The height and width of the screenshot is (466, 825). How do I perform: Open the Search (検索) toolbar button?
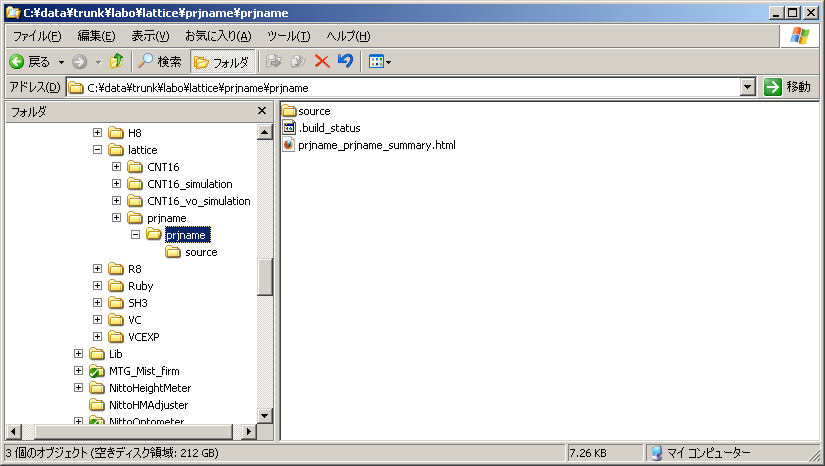159,62
